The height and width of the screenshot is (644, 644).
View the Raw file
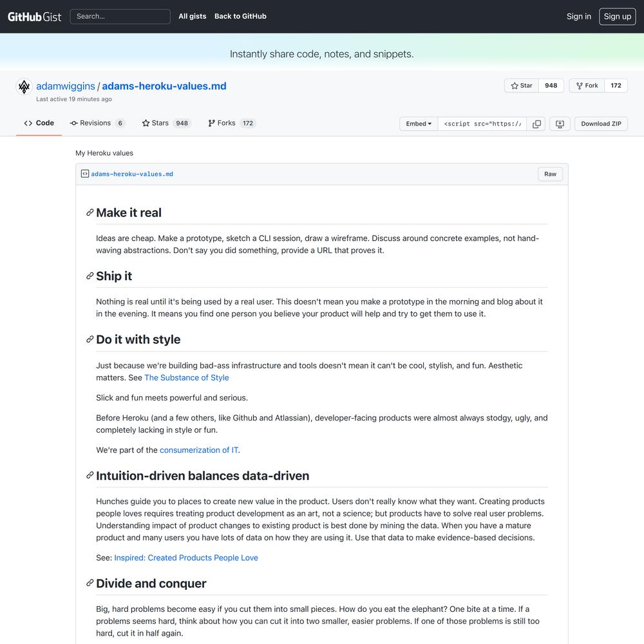pyautogui.click(x=550, y=174)
